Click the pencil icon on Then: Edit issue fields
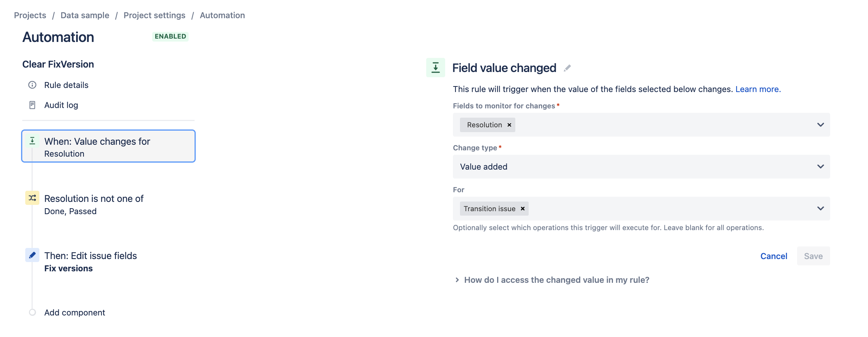Viewport: 868px width, 337px height. pyautogui.click(x=32, y=255)
